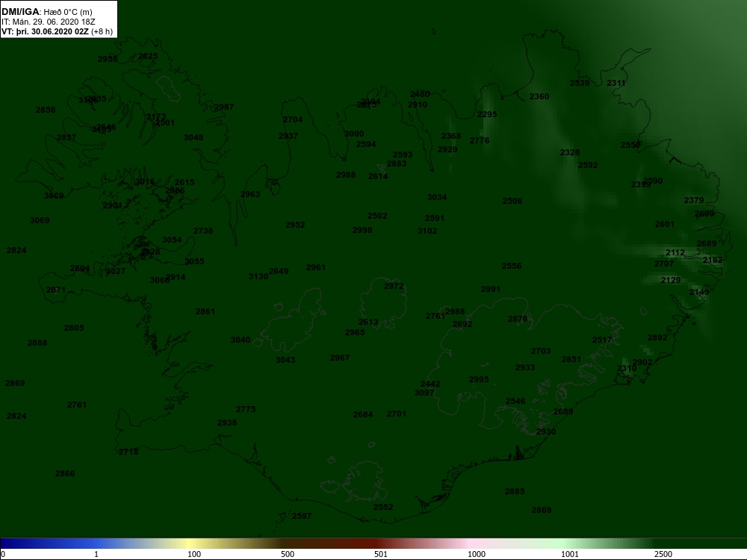Click the map value 2776
Screen dimensions: 747x560
480,140
